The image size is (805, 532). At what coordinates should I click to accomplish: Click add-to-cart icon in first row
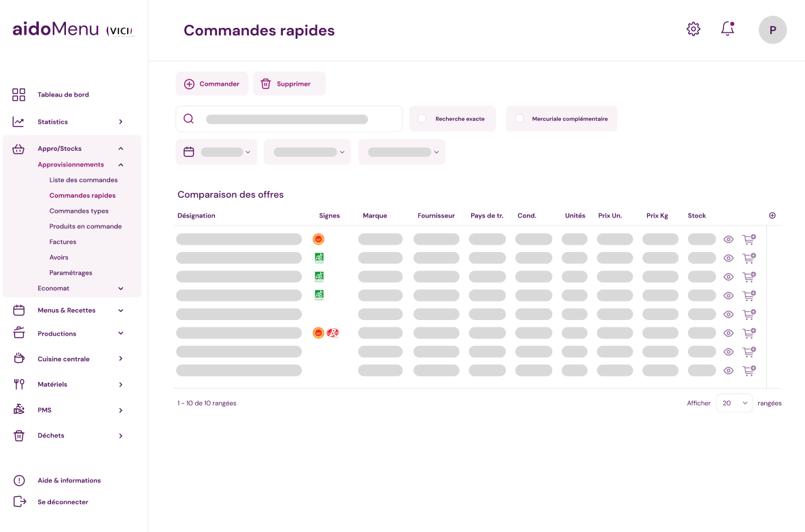click(x=749, y=239)
